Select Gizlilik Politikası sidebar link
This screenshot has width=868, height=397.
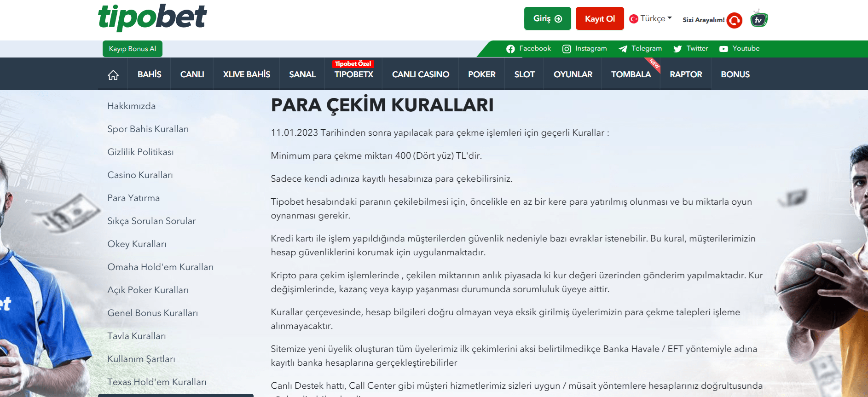[x=140, y=152]
